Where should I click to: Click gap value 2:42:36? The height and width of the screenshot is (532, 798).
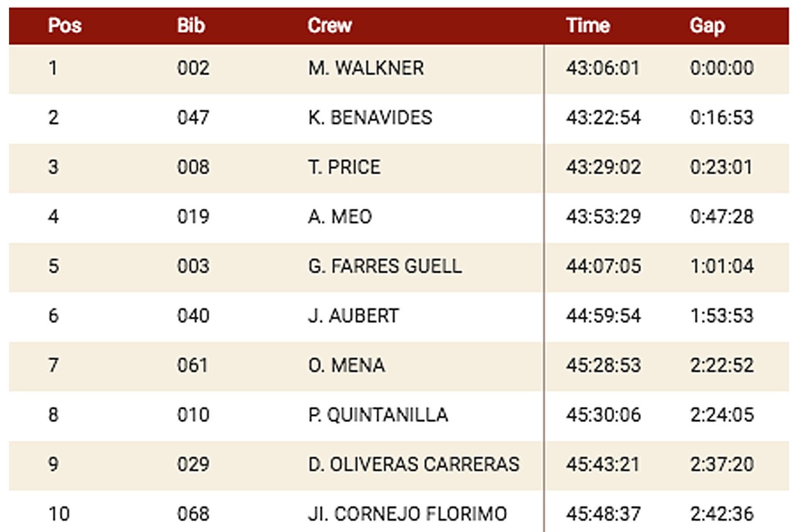pos(721,514)
